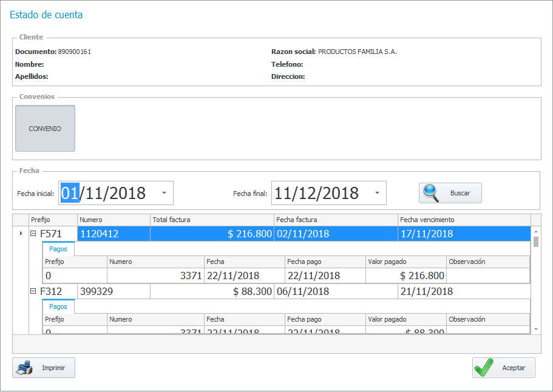
Task: Click Prefijo header in F571 payments grid
Action: click(75, 262)
